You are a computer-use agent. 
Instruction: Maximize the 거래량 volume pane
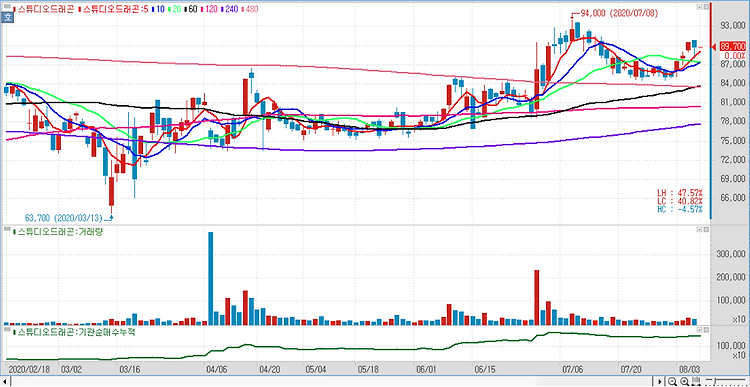pos(700,230)
